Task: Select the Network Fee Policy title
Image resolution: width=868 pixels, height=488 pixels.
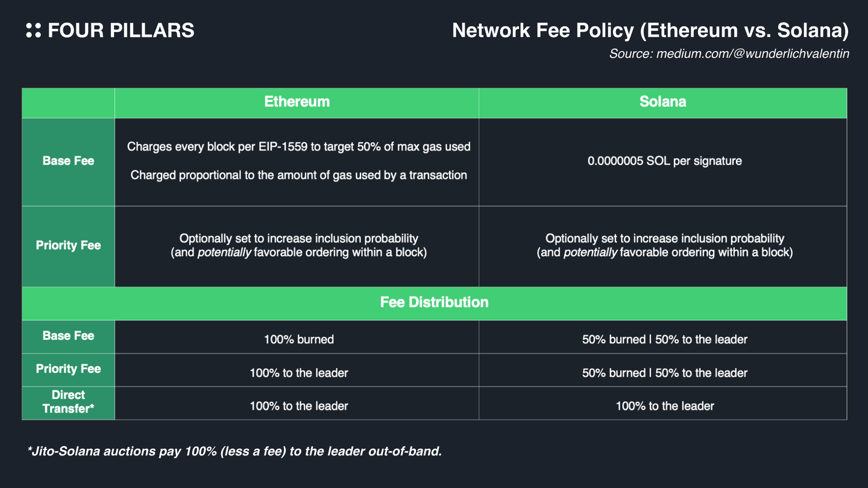Action: pos(650,31)
